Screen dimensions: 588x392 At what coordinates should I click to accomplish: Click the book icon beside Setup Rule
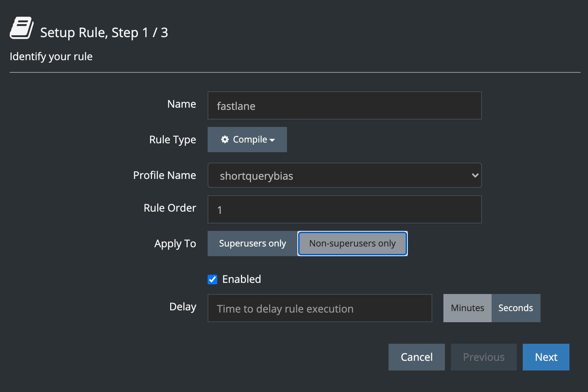coord(22,28)
